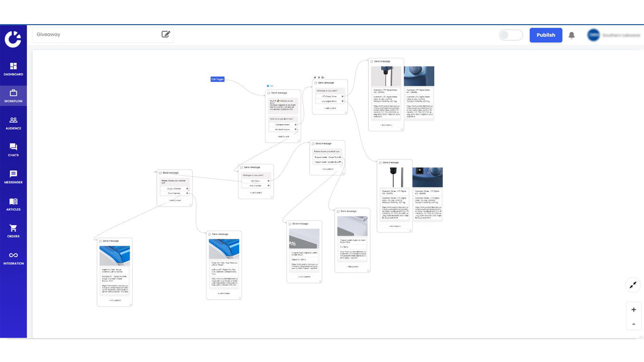Click the Publish button
This screenshot has width=644, height=362.
point(546,35)
